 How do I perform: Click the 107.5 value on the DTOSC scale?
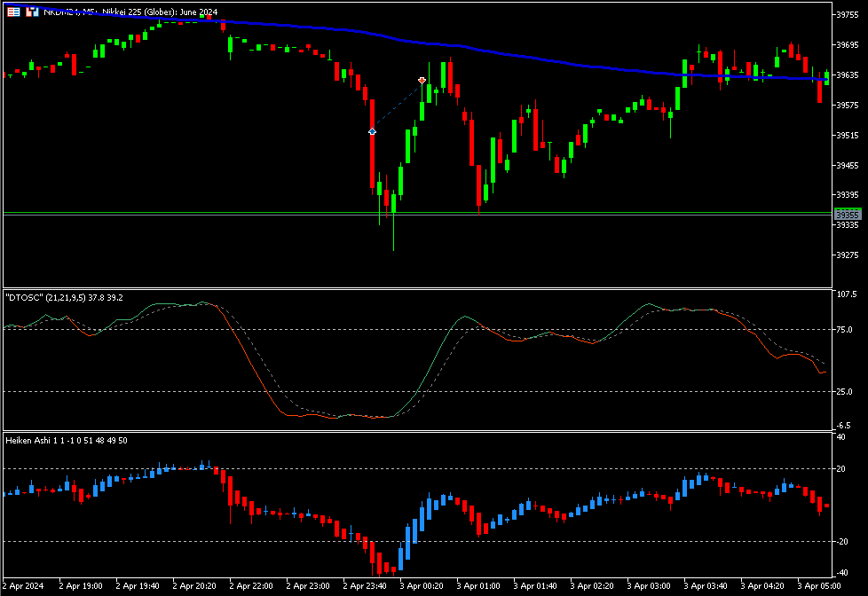[x=846, y=294]
